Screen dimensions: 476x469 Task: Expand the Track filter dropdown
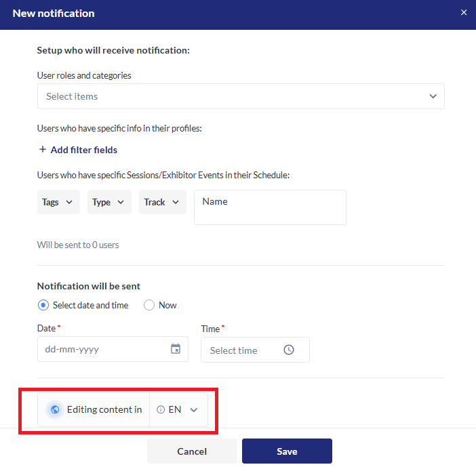tap(163, 202)
